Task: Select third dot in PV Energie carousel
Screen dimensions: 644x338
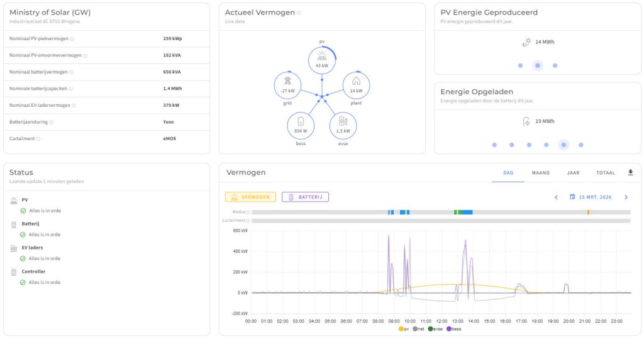Action: tap(555, 65)
